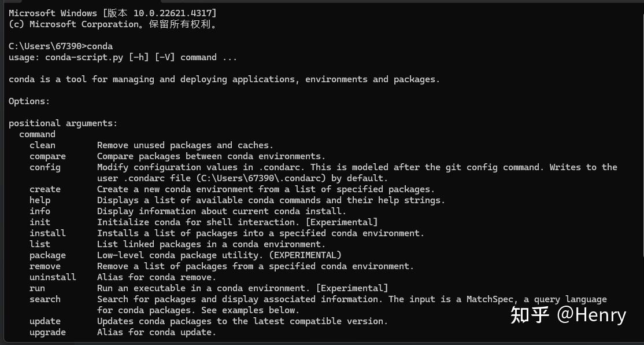The width and height of the screenshot is (644, 345).
Task: Click the 'upgrade' command entry
Action: point(48,332)
